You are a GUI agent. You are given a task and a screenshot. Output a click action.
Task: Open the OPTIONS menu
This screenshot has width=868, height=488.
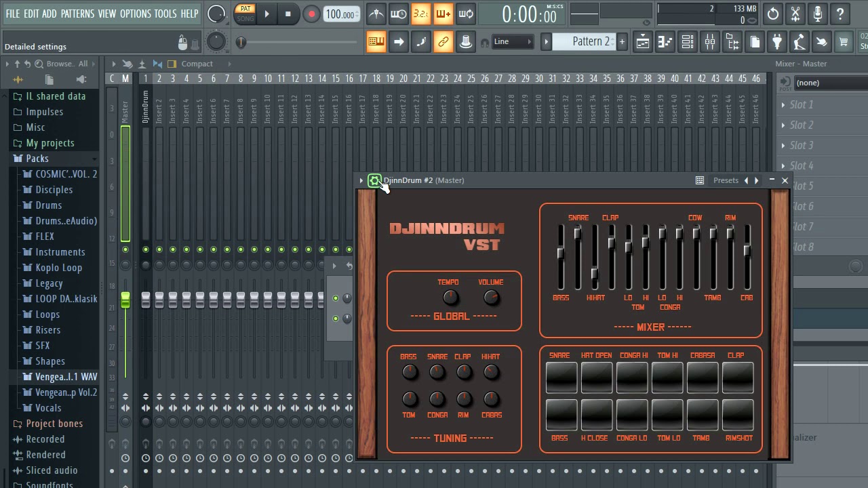tap(136, 14)
